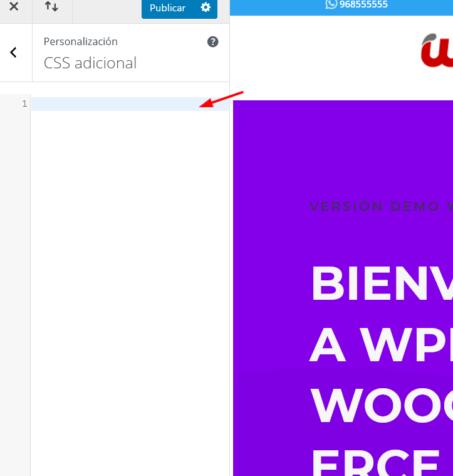The image size is (453, 476).
Task: Open publish settings gear
Action: click(206, 8)
